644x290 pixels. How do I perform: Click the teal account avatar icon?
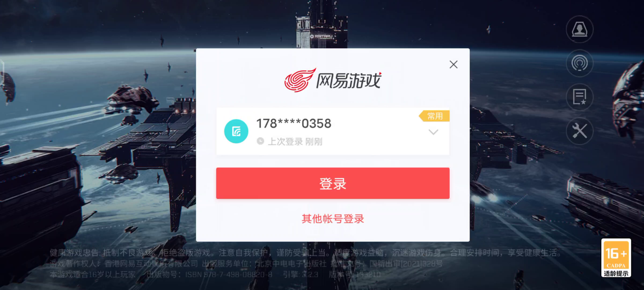tap(236, 131)
